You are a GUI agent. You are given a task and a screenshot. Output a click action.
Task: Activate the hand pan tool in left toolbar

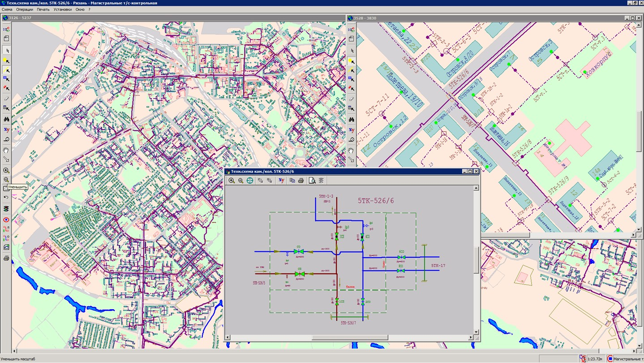[6, 150]
